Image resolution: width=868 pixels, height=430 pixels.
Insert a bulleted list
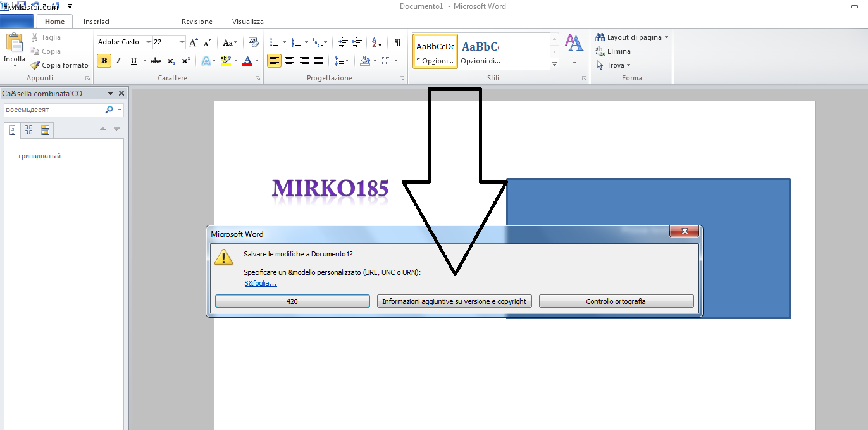point(275,42)
